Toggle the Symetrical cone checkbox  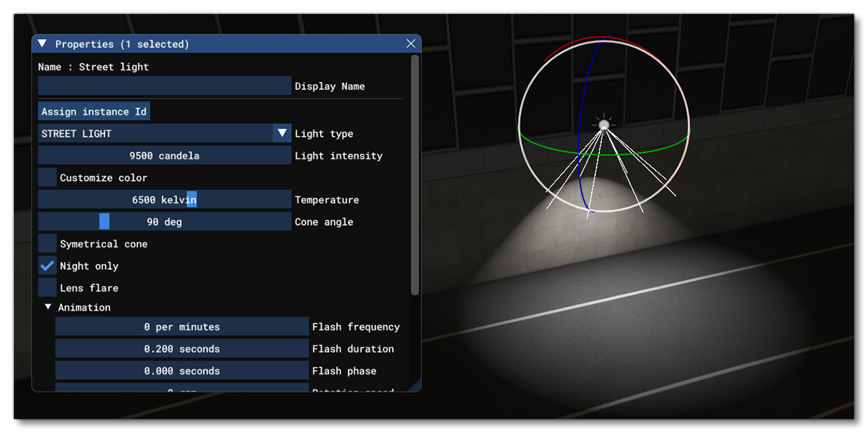click(x=48, y=244)
